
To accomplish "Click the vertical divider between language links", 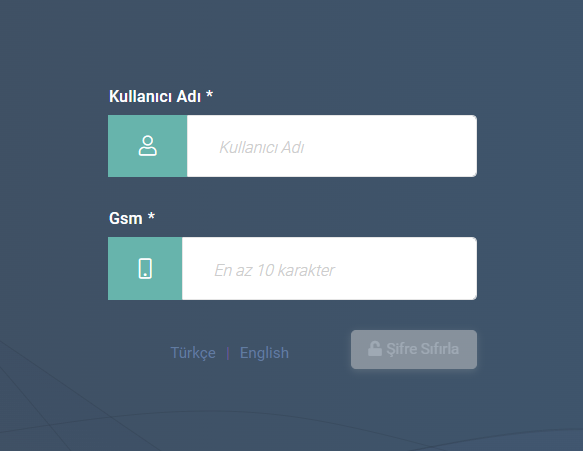I will click(x=228, y=353).
